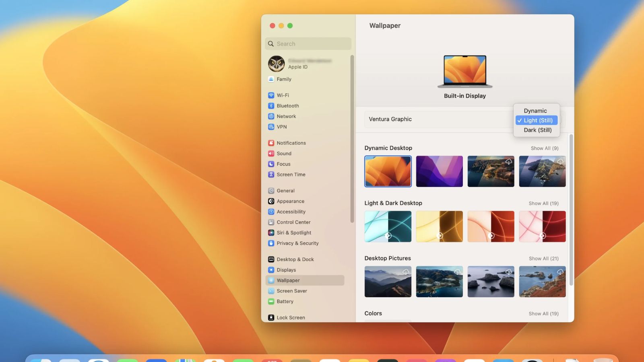Viewport: 644px width, 362px height.
Task: Show all 19 Colors
Action: [543, 313]
